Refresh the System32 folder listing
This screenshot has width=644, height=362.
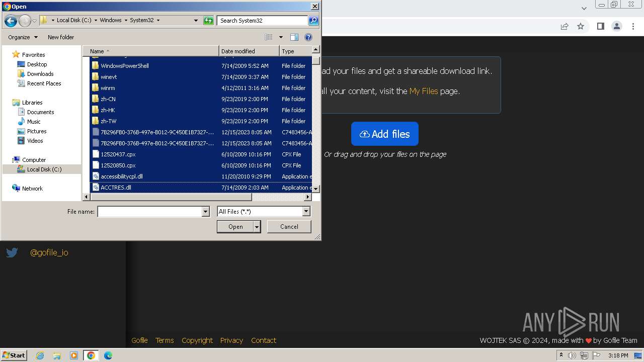click(208, 21)
